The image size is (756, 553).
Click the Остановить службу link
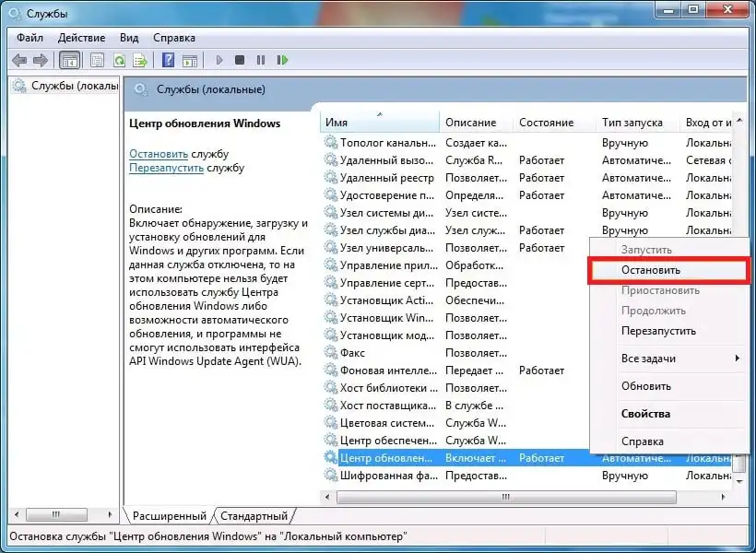[159, 154]
